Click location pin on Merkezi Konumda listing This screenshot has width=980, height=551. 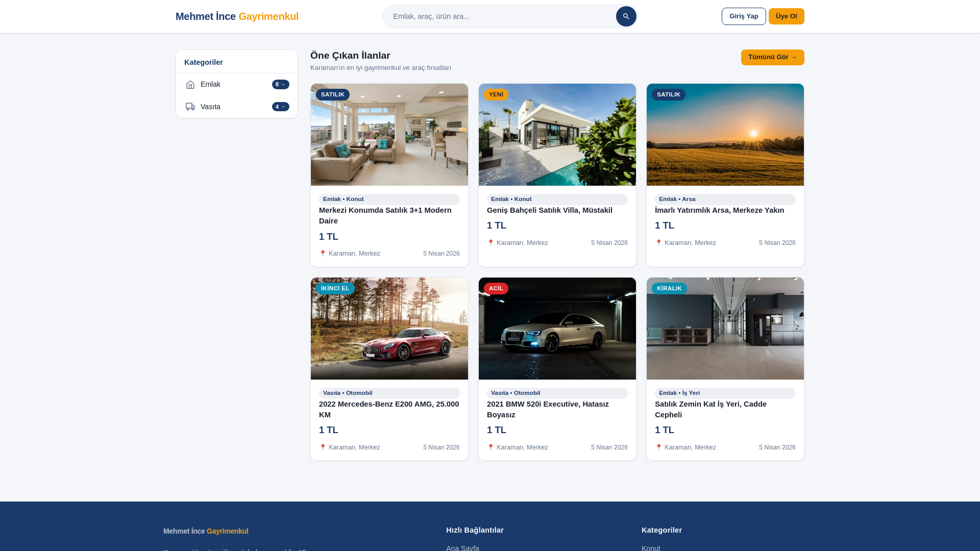[x=323, y=254]
